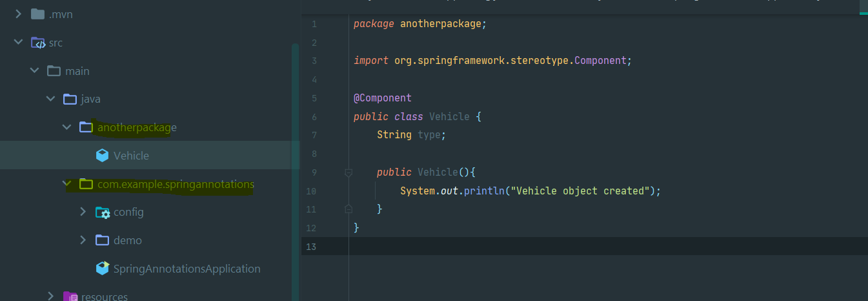This screenshot has height=301, width=868.
Task: Toggle fold end marker at line 11
Action: pyautogui.click(x=348, y=209)
